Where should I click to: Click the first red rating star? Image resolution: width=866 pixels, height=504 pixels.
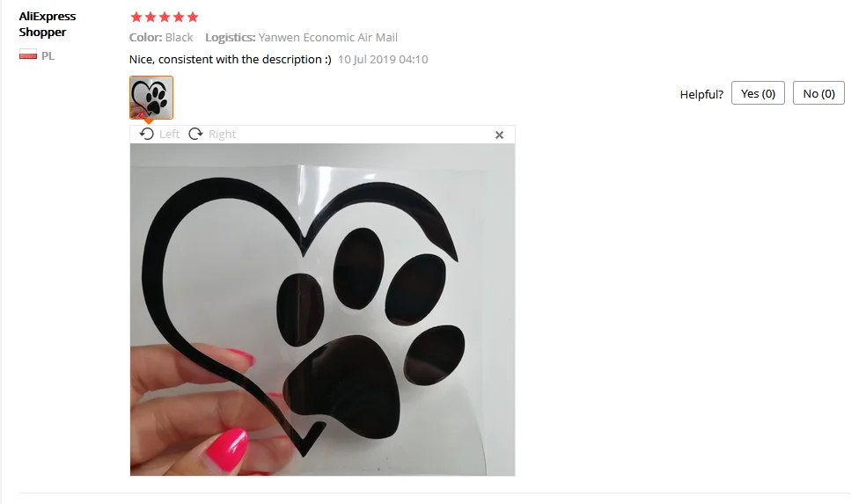136,17
